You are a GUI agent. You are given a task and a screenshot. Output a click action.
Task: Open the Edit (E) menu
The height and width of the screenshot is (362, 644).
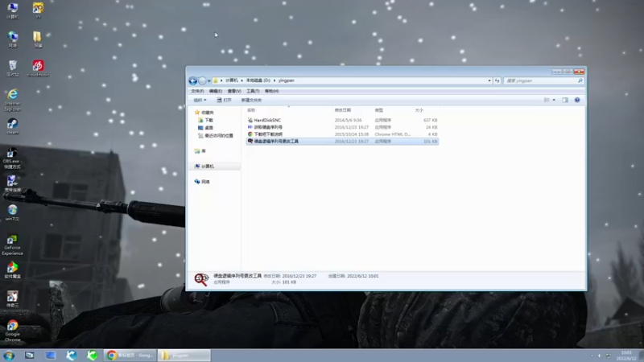[x=216, y=91]
